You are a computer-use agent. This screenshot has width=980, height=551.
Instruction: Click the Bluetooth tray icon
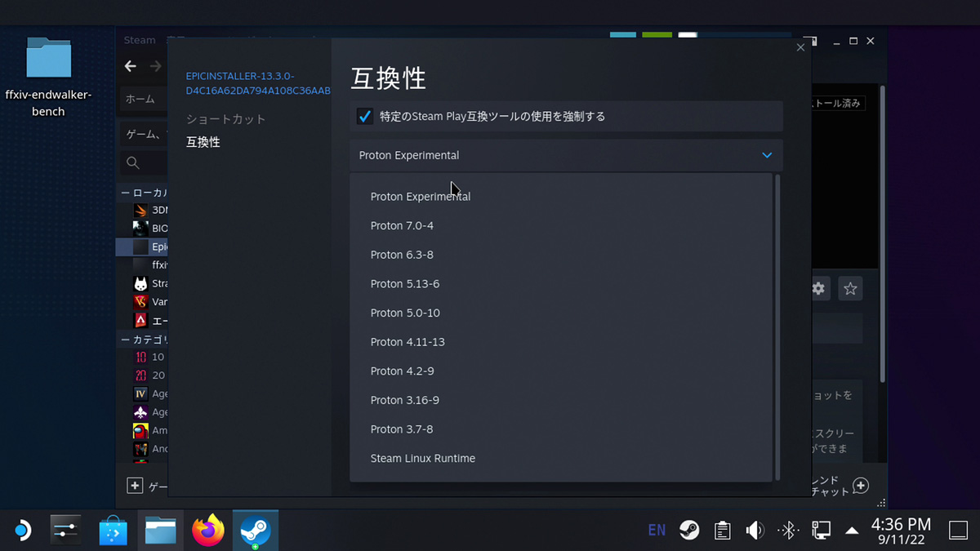click(x=787, y=531)
